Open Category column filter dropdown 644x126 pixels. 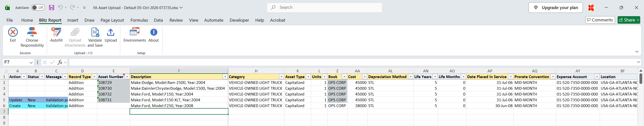pyautogui.click(x=281, y=77)
